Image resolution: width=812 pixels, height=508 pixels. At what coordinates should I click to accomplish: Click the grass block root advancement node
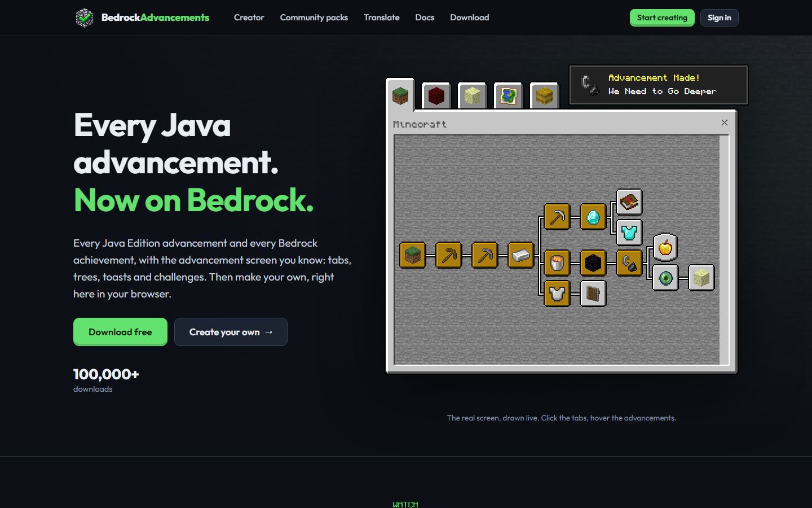[413, 255]
